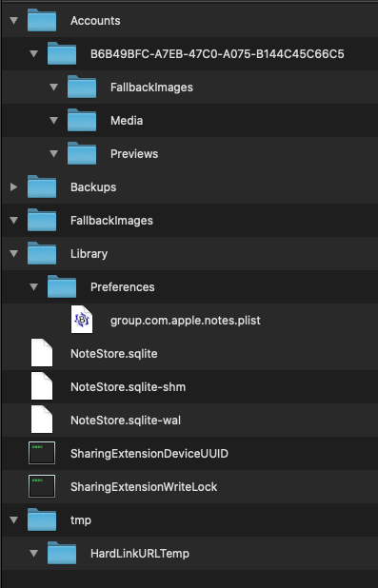The image size is (378, 588).
Task: Select the HardLinkURLTemp folder name
Action: [x=140, y=554]
